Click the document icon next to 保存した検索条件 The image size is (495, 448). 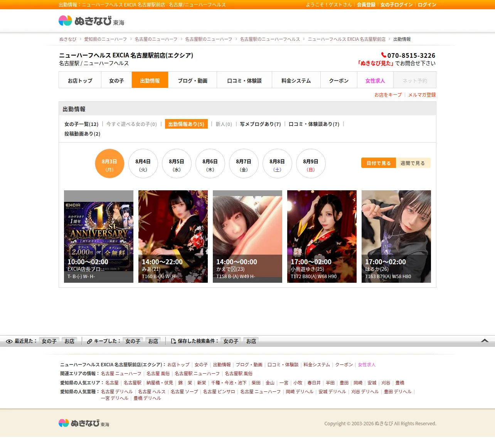pos(173,341)
